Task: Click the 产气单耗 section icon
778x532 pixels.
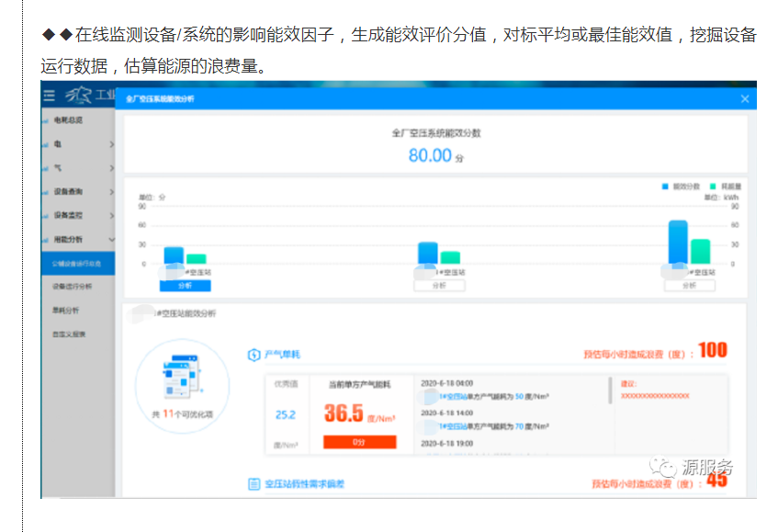Action: click(254, 354)
